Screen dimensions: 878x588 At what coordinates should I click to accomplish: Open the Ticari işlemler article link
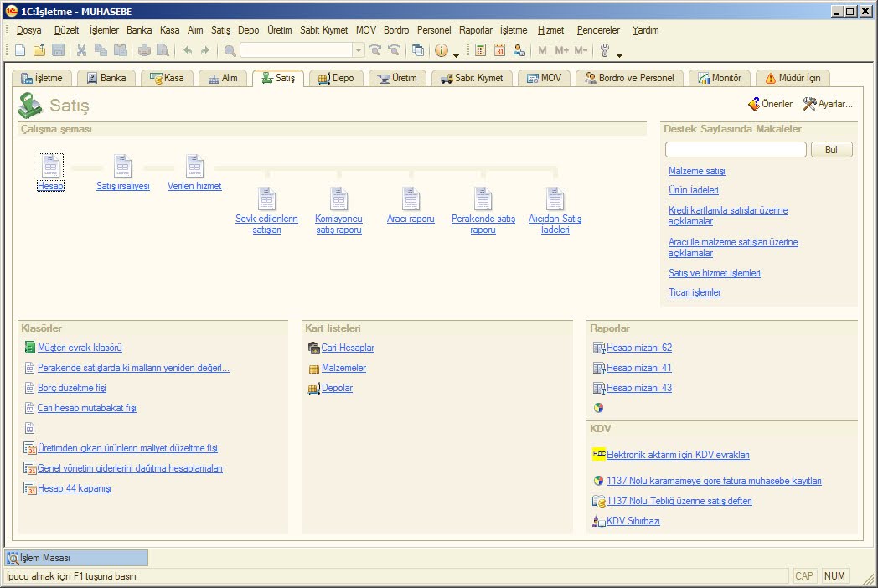(695, 292)
